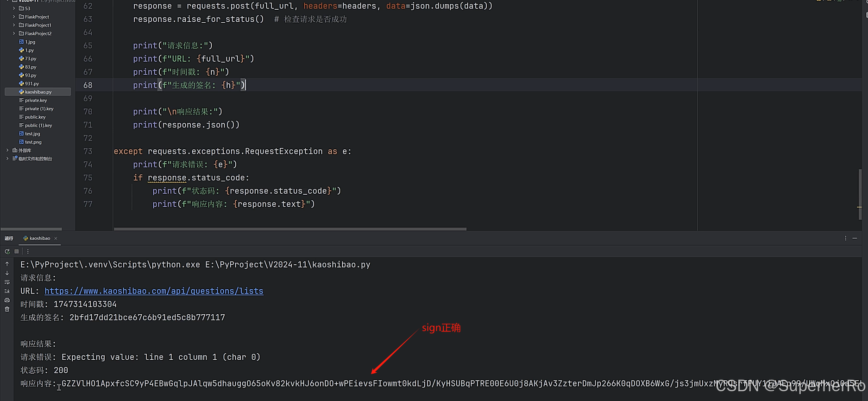Expand the FlaskProject2 folder
The image size is (868, 401).
(x=14, y=33)
